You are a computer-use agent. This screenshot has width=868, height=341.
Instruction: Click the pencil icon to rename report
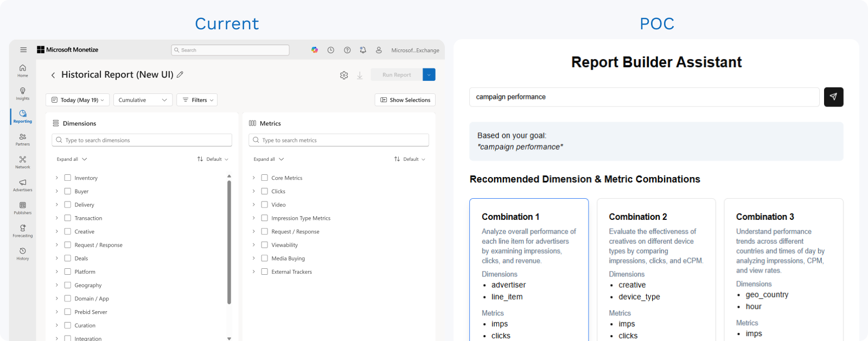click(x=180, y=75)
